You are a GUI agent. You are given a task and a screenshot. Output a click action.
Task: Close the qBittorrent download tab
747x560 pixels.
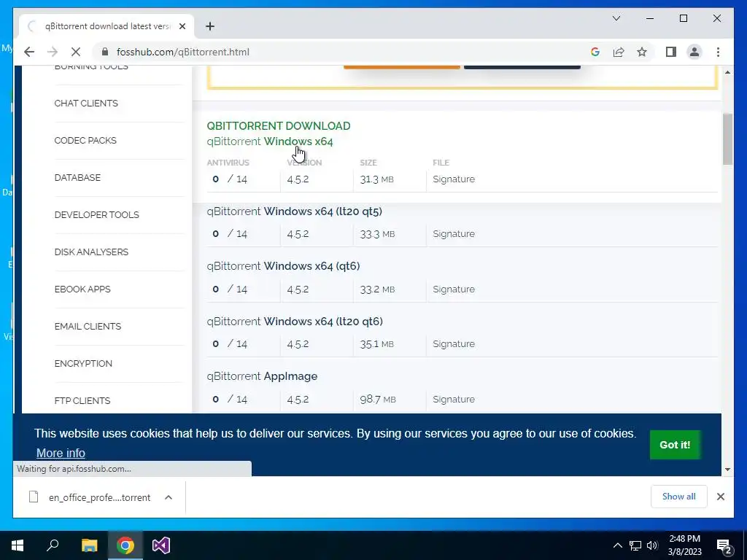[182, 26]
